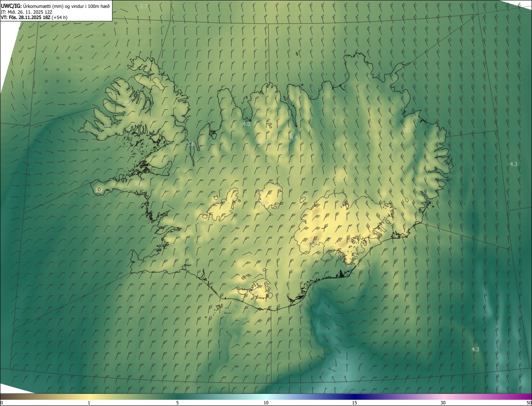This screenshot has height=406, width=532.
Task: Click the '2.1' value label in east Iceland
Action: [x=407, y=130]
